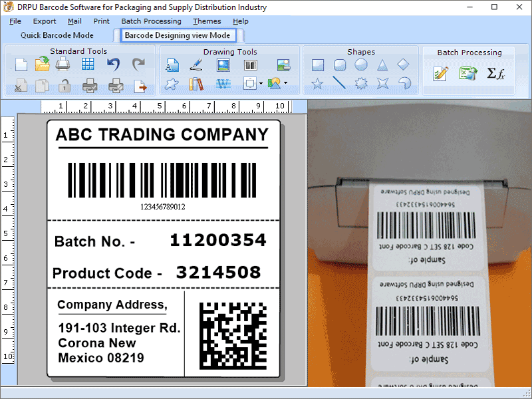Image resolution: width=532 pixels, height=399 pixels.
Task: Select the Pencil tool in Drawing Tools
Action: (x=196, y=65)
